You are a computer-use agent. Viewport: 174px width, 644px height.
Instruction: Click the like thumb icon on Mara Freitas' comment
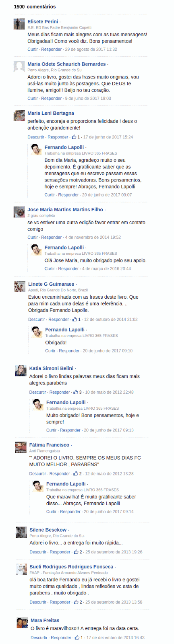tap(77, 638)
